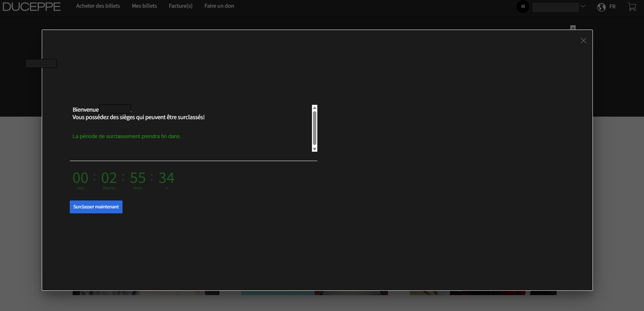Open the shopping cart

tap(632, 6)
